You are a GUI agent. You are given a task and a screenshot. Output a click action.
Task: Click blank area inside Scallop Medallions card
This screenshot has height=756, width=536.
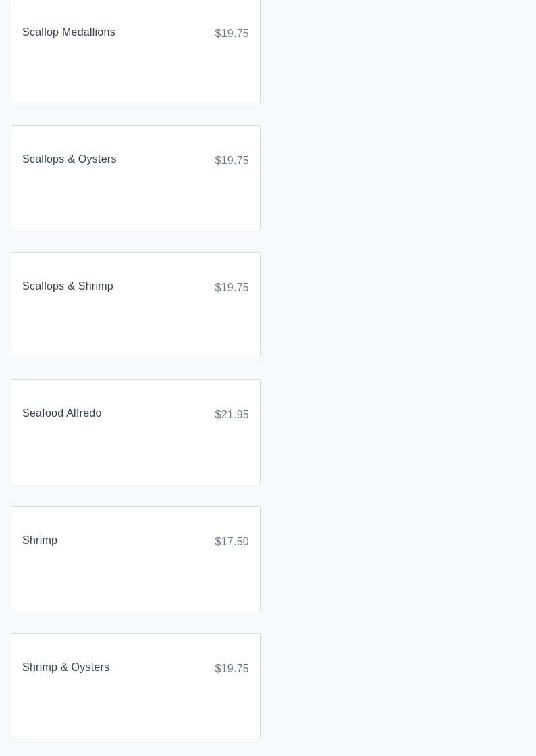click(135, 74)
